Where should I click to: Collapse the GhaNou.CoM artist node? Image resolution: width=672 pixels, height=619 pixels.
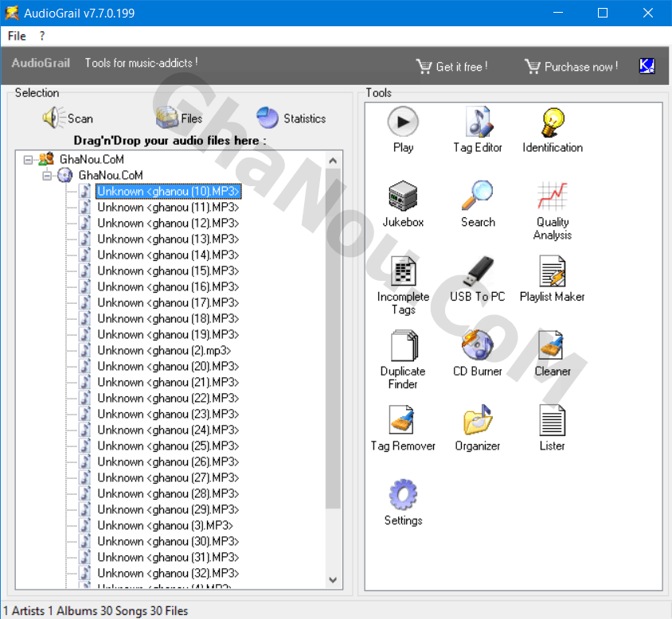click(x=28, y=160)
